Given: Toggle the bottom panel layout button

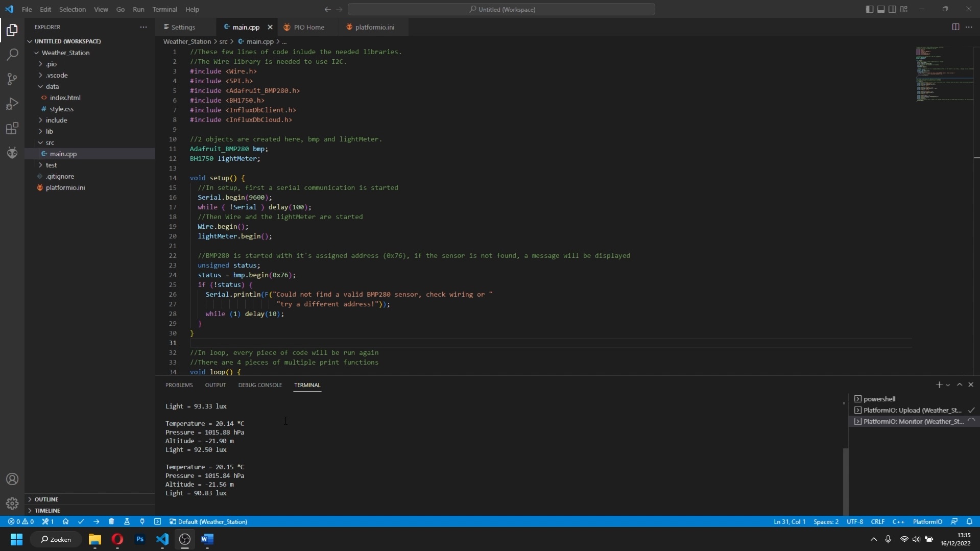Looking at the screenshot, I should coord(880,9).
